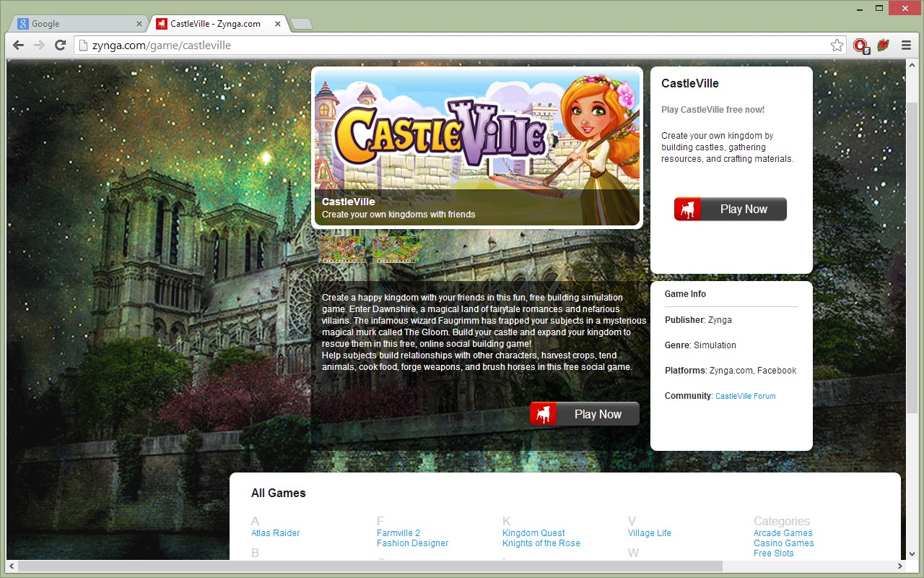Viewport: 924px width, 578px height.
Task: Click the 'Platforms: Zynga.com, Facebook' line
Action: (x=731, y=371)
